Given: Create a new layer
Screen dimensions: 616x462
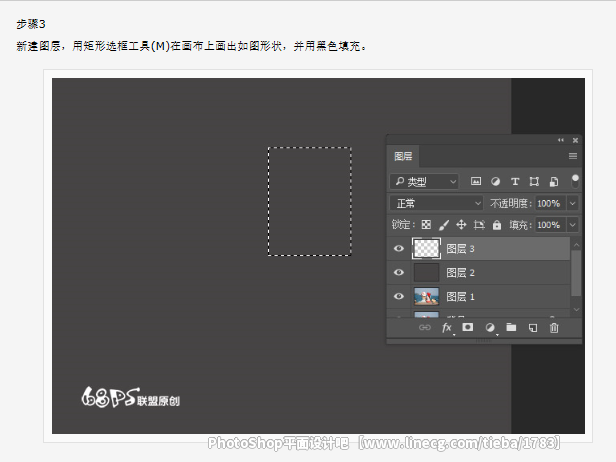Looking at the screenshot, I should (533, 328).
